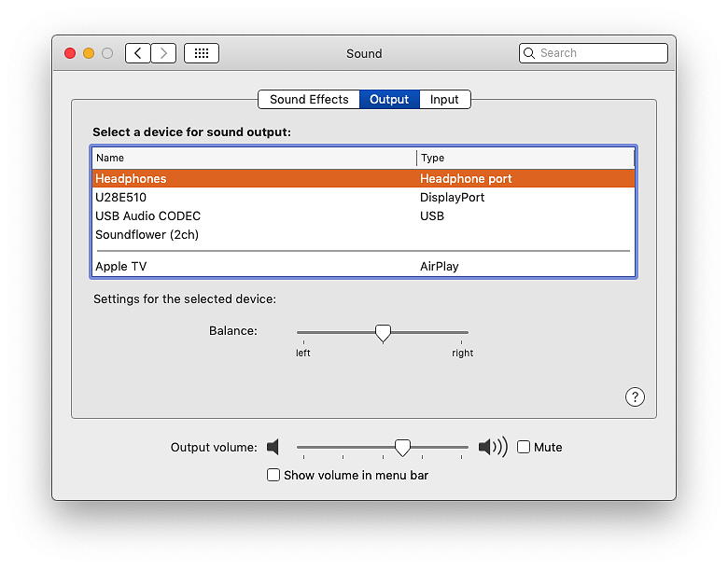Go forward with the right chevron button
This screenshot has height=569, width=728.
pyautogui.click(x=163, y=53)
